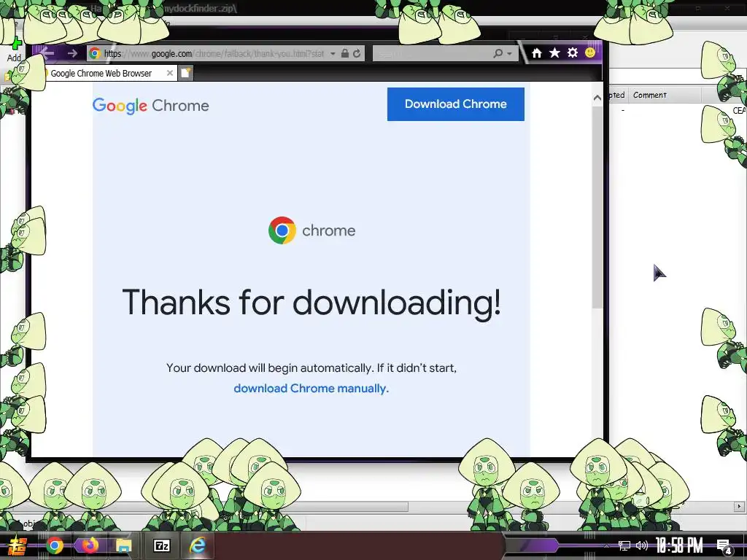The width and height of the screenshot is (747, 560).
Task: Open the notification center icon
Action: point(724,546)
